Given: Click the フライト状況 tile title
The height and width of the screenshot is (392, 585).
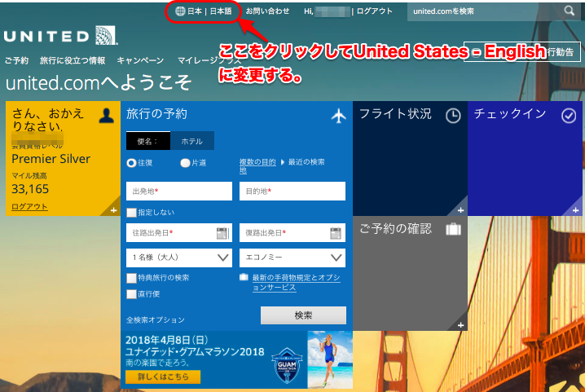Looking at the screenshot, I should [x=395, y=113].
